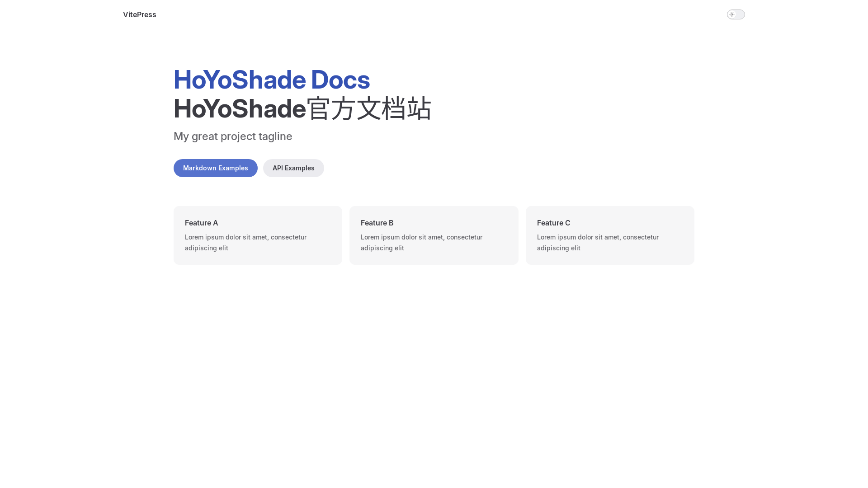Click the Feature B card
This screenshot has width=868, height=488.
(x=434, y=235)
